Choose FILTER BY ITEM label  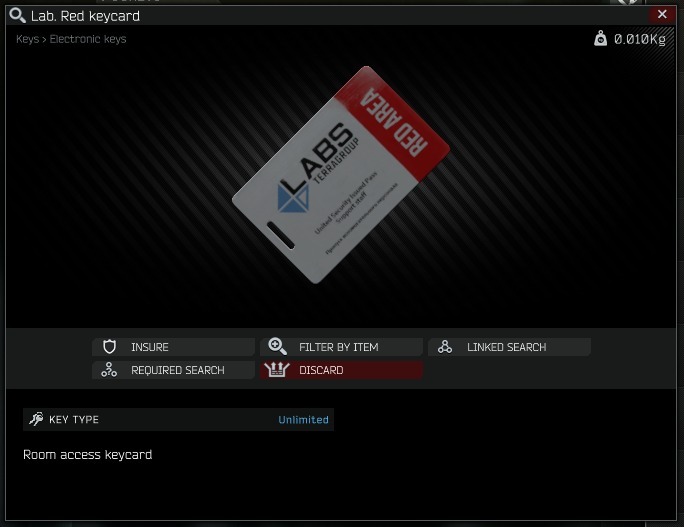[x=339, y=347]
